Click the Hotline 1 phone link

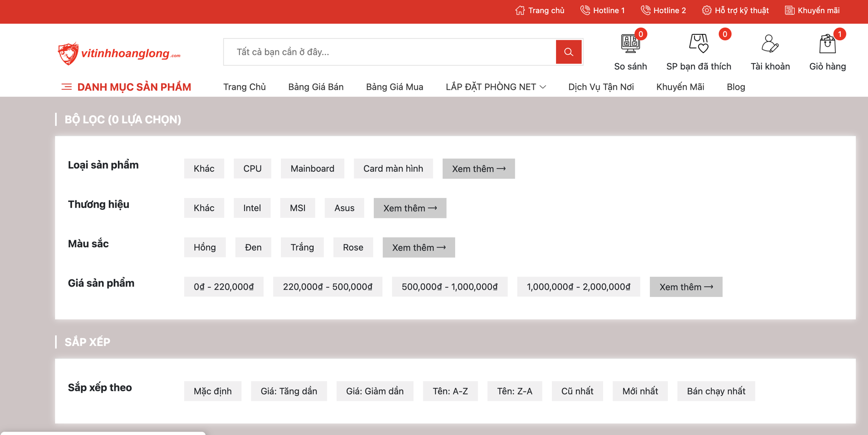602,11
